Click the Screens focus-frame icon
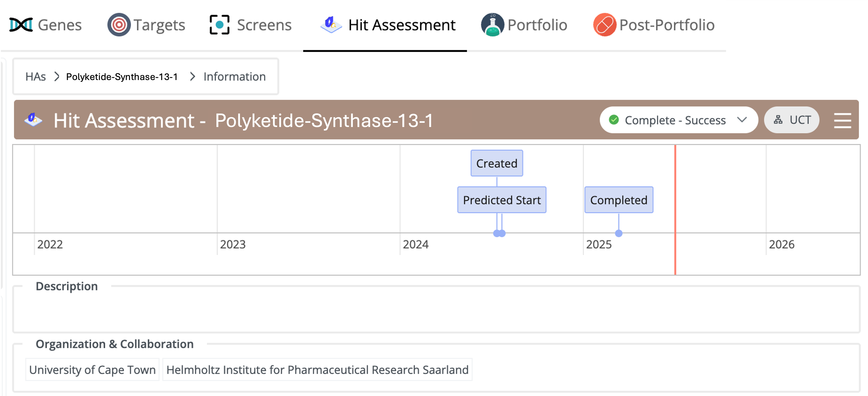Image resolution: width=868 pixels, height=396 pixels. pyautogui.click(x=219, y=25)
